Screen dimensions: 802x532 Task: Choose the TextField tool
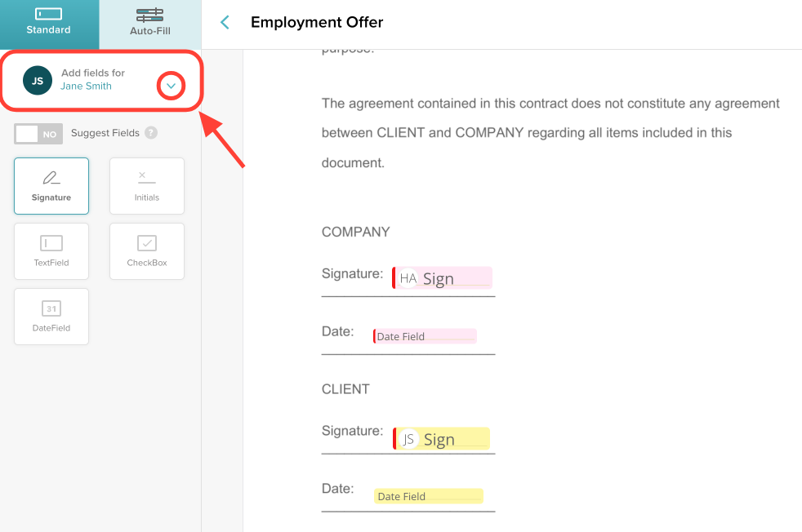tap(51, 251)
